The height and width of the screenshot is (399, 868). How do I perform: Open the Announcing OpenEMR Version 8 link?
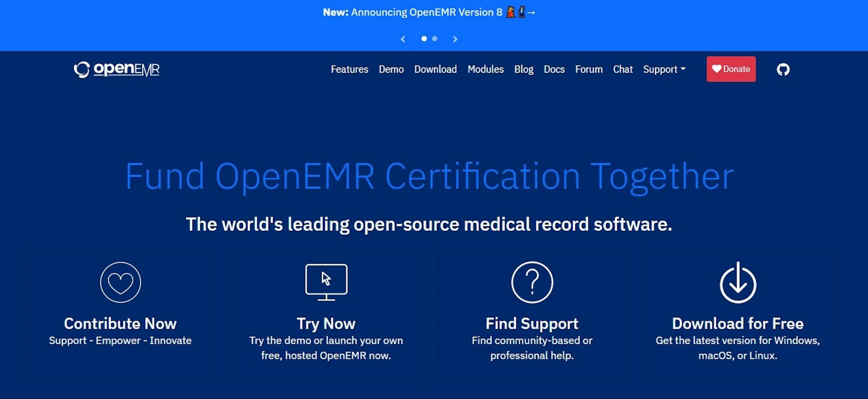(429, 12)
